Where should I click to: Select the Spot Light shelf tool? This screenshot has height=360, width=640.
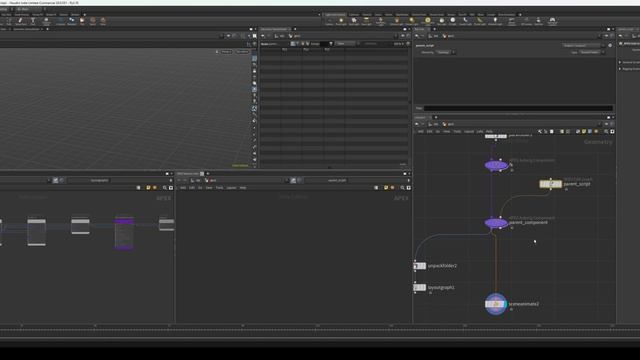pos(354,21)
